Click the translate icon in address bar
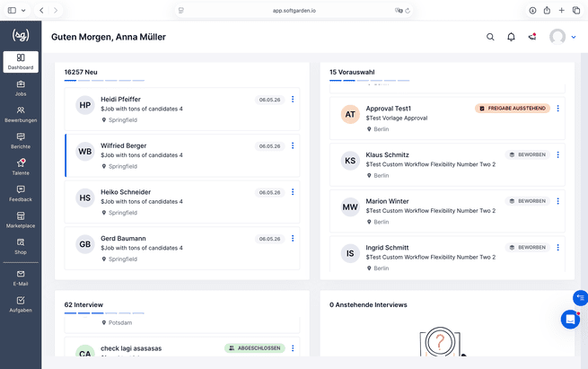 click(x=399, y=11)
